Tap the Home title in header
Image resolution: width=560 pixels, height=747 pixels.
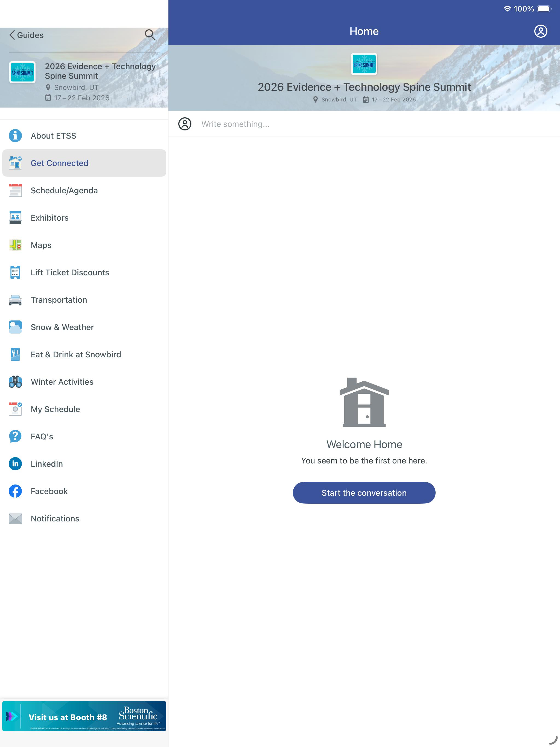point(364,31)
